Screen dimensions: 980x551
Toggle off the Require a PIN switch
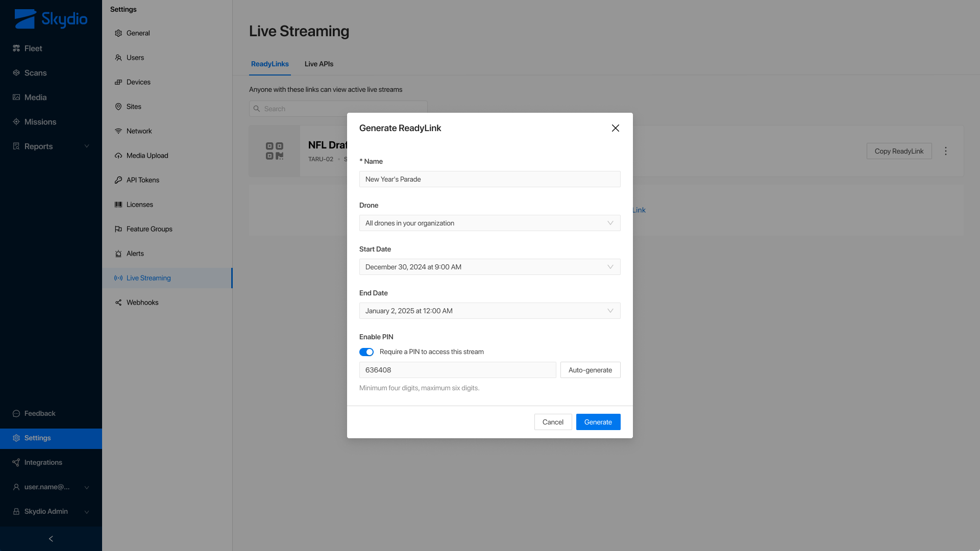366,352
